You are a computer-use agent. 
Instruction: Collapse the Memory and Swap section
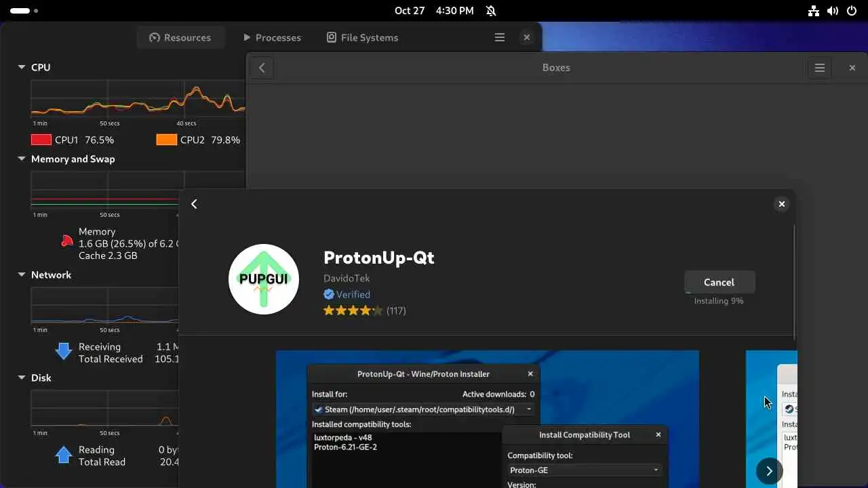22,159
